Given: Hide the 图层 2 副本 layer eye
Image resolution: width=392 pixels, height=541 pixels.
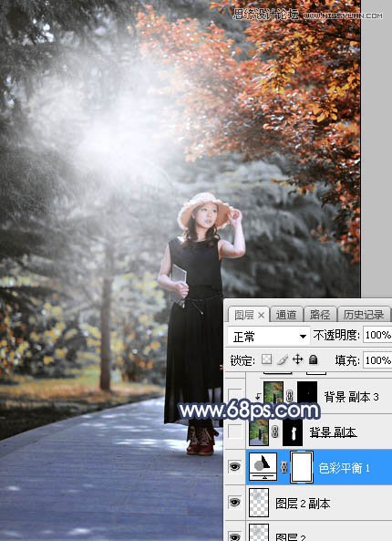Looking at the screenshot, I should 235,503.
